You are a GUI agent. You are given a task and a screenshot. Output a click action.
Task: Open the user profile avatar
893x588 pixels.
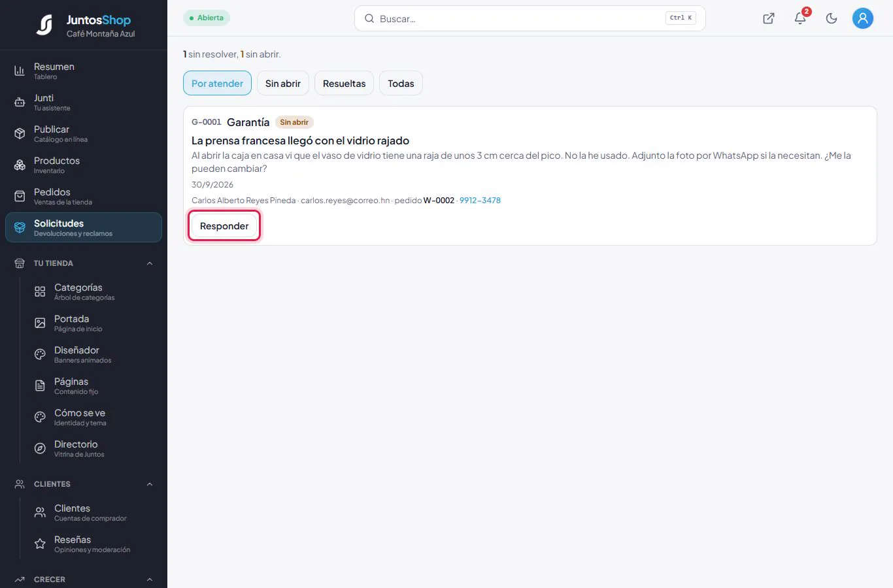pyautogui.click(x=863, y=18)
